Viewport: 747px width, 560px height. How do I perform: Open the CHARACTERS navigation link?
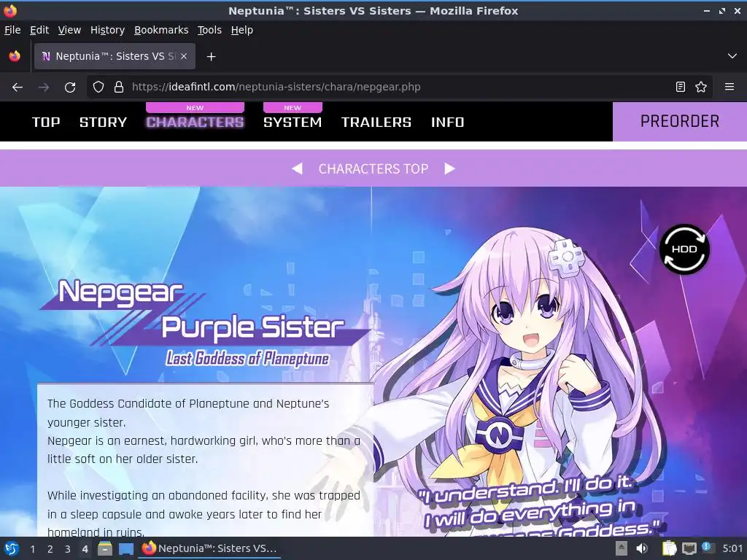[x=195, y=122]
